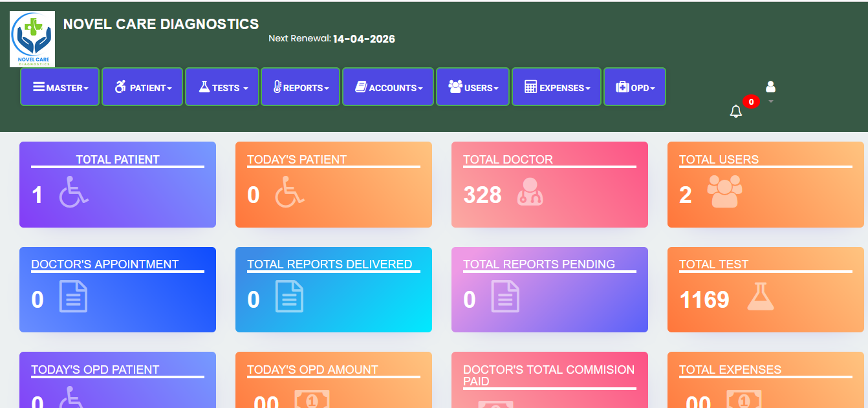Click the wheelchair icon in Total Patient card

tap(74, 192)
